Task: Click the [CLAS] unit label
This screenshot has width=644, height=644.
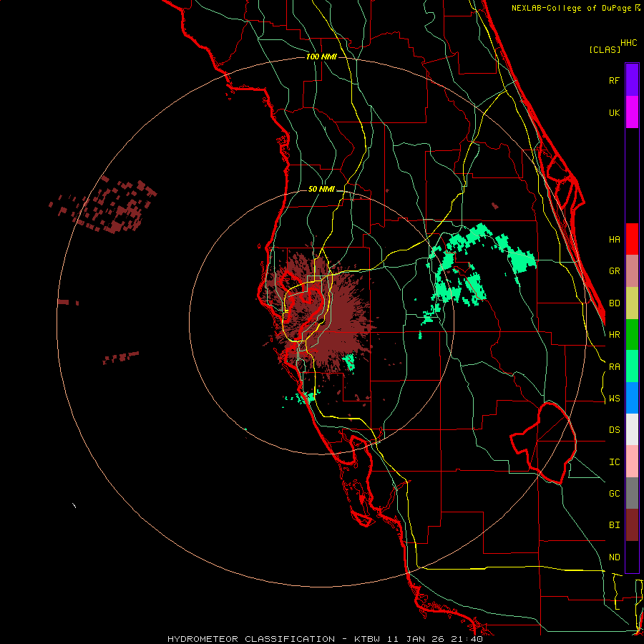Action: click(x=605, y=49)
